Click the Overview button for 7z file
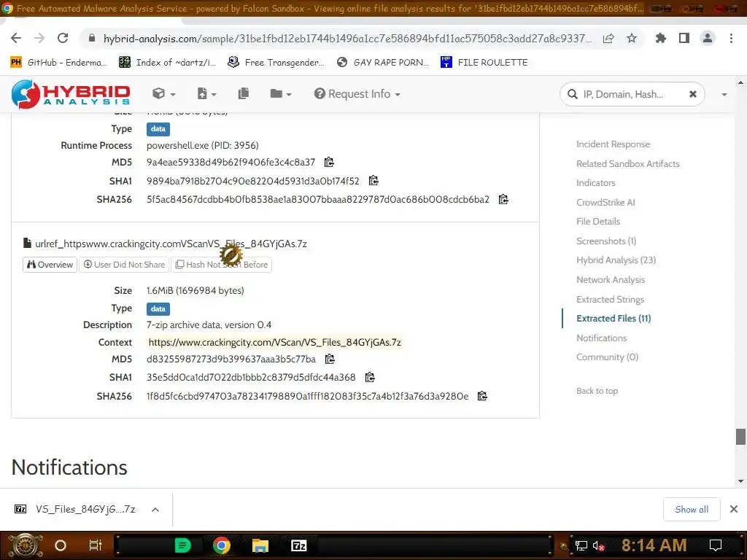Viewport: 747px width, 560px height. click(50, 264)
